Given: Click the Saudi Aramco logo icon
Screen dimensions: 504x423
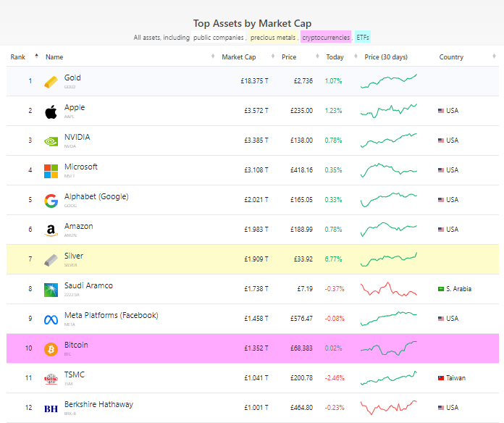Looking at the screenshot, I should [51, 290].
